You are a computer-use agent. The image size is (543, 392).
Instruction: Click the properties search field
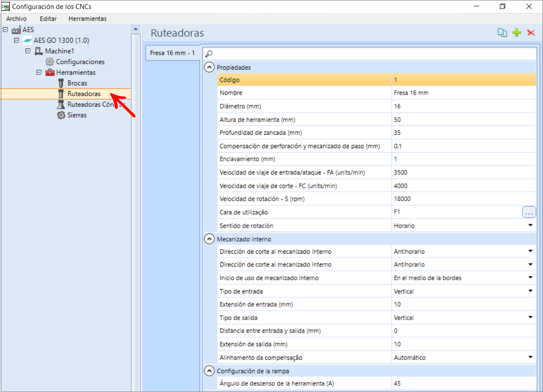coord(369,54)
